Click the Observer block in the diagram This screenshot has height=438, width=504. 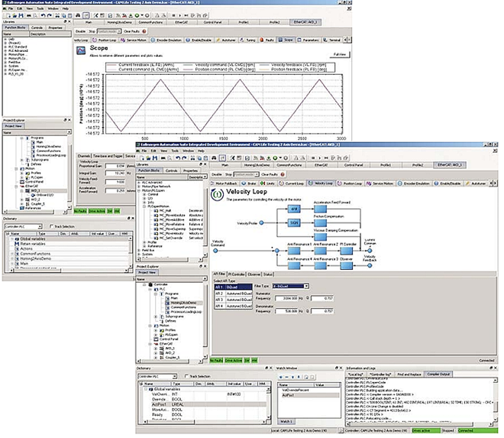[x=346, y=265]
